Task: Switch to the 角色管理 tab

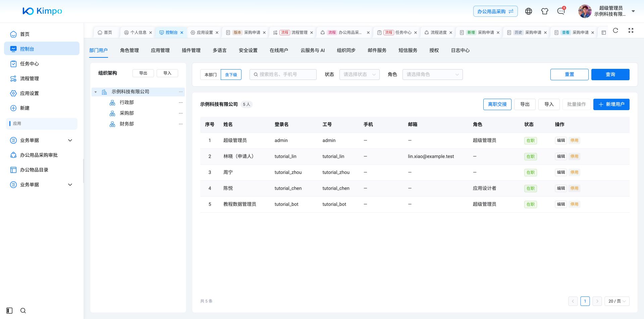Action: coord(129,50)
